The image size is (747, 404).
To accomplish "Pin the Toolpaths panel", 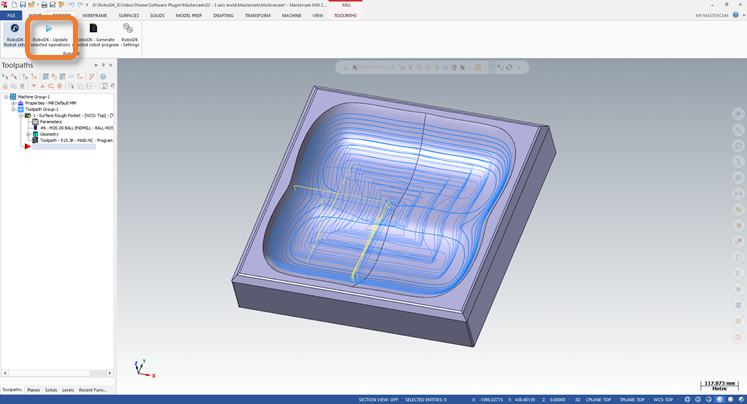I will tap(103, 65).
